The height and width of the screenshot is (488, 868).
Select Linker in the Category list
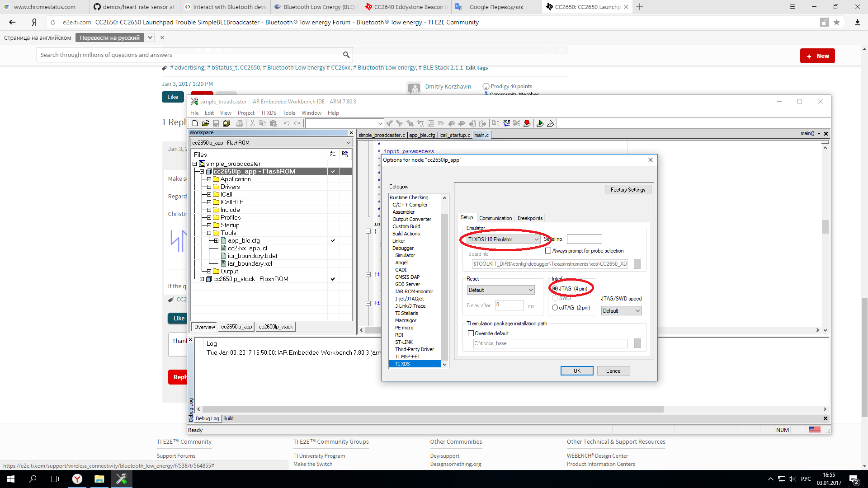coord(399,241)
